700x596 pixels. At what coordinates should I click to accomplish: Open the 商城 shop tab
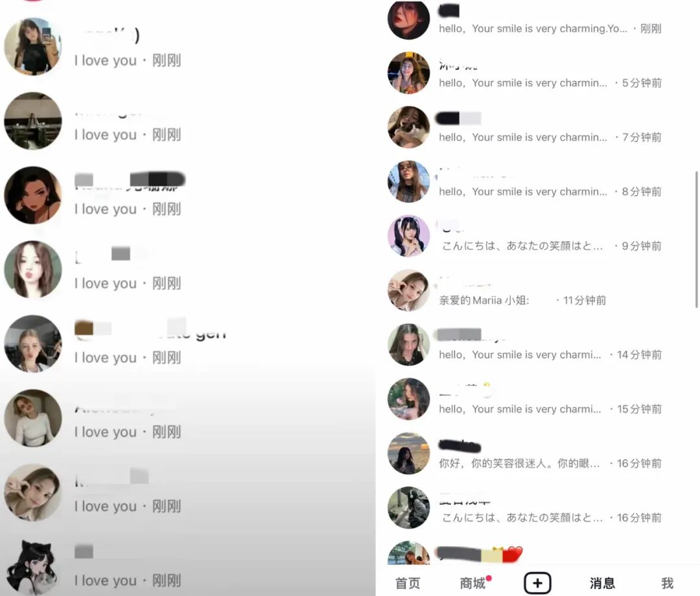(x=472, y=583)
